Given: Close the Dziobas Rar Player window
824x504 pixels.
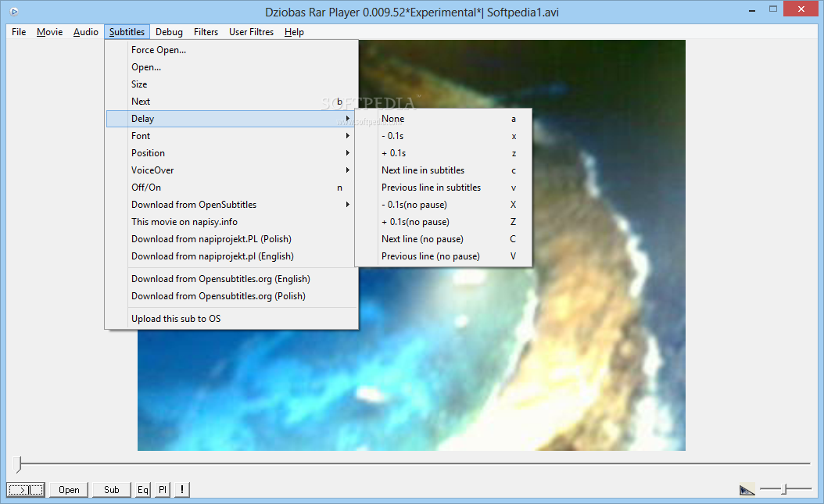Looking at the screenshot, I should 801,9.
